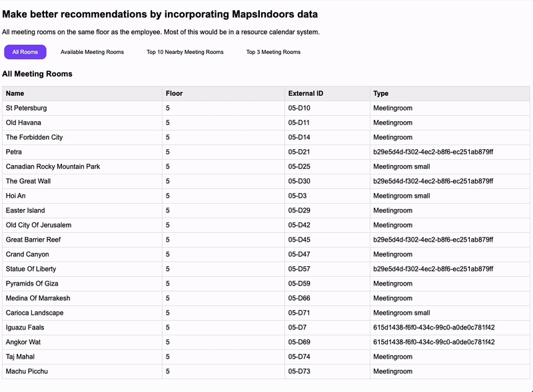The height and width of the screenshot is (392, 533).
Task: Click external ID 05-D69 for Angkor Wat
Action: [300, 342]
